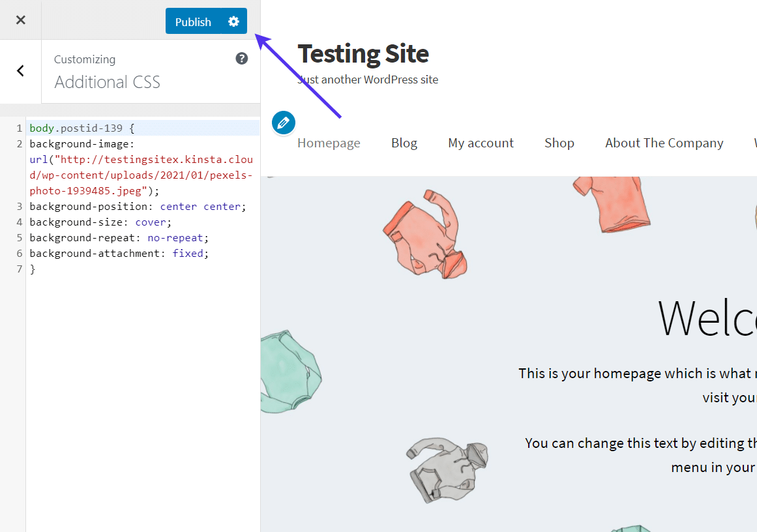
Task: Click the Testing Site title link
Action: point(363,53)
